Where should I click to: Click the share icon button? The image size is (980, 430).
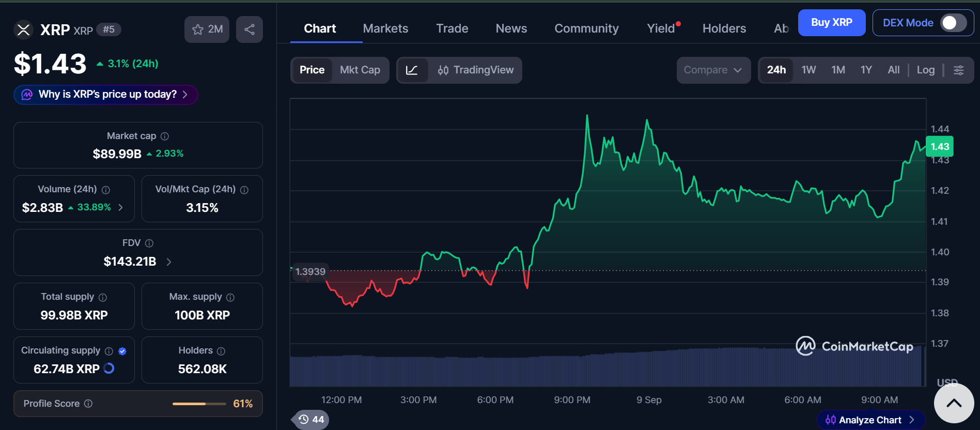tap(250, 29)
